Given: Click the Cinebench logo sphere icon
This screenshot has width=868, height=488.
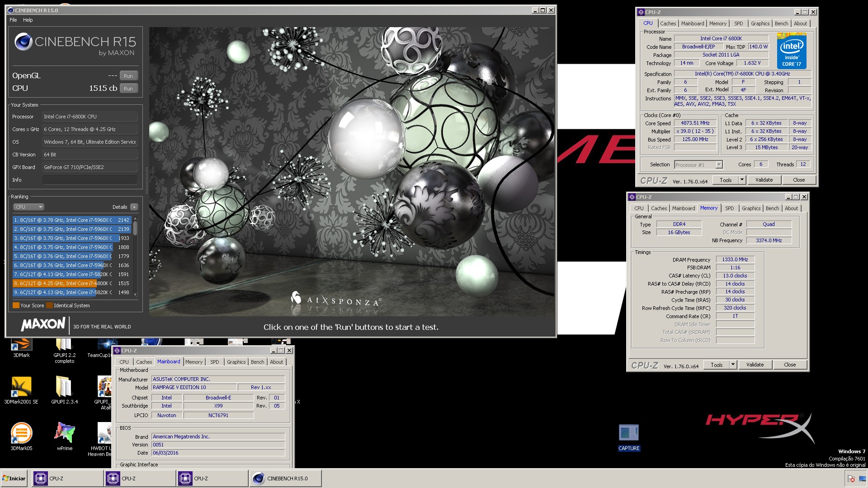Looking at the screenshot, I should [x=23, y=42].
